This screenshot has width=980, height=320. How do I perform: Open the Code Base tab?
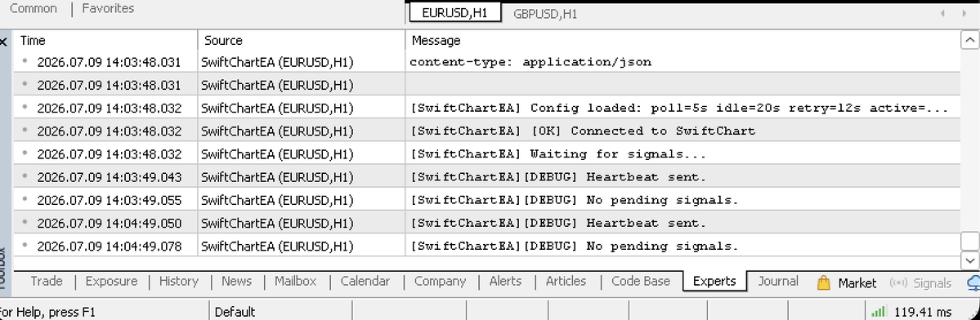641,282
